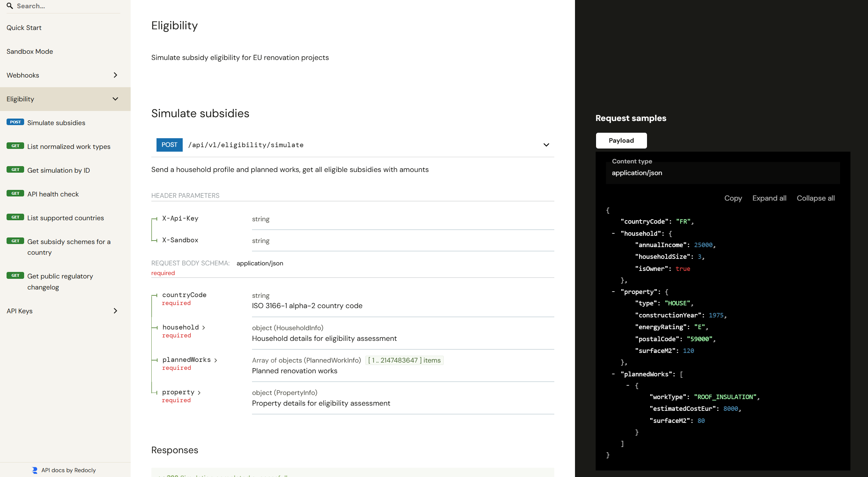The width and height of the screenshot is (868, 477).
Task: Collapse the plannedWorks array in JSON sample
Action: [x=613, y=374]
